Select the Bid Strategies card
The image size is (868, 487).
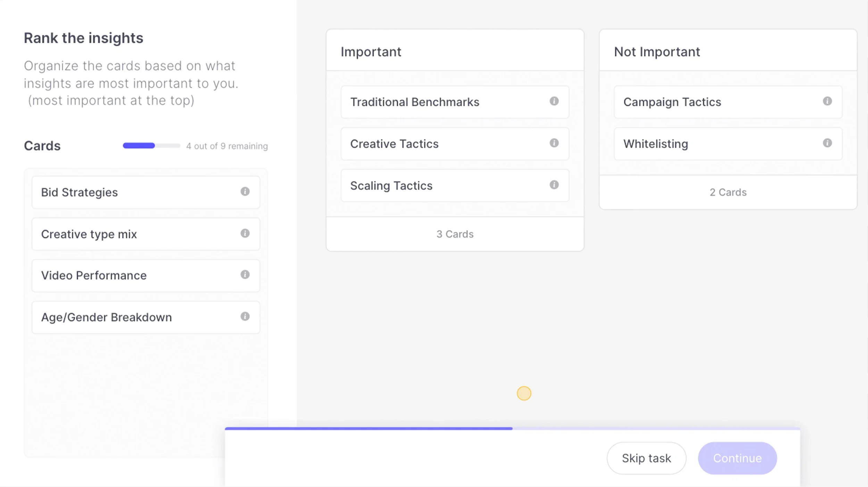click(139, 192)
